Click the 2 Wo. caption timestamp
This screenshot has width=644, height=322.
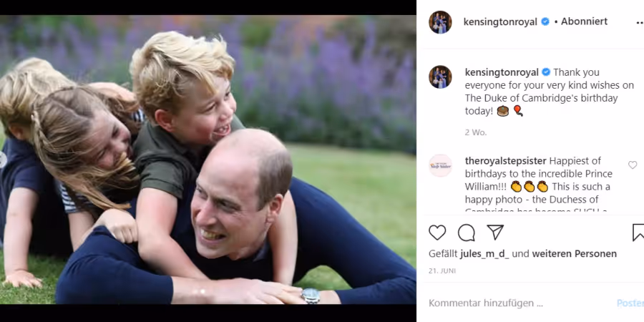tap(476, 132)
